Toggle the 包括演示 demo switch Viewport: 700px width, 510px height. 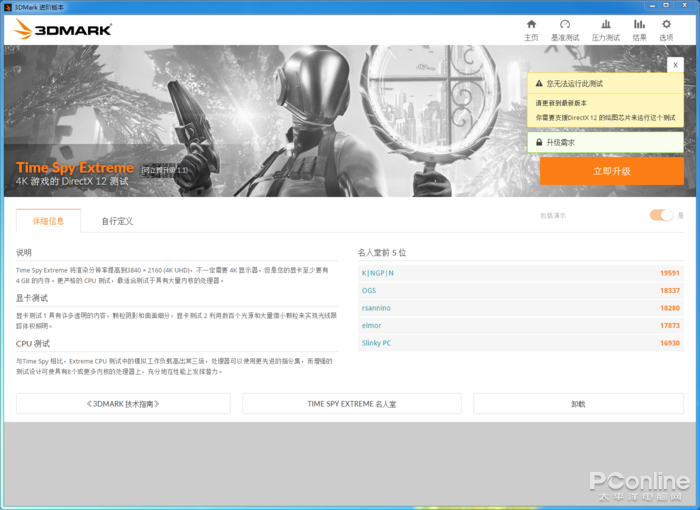(x=661, y=215)
